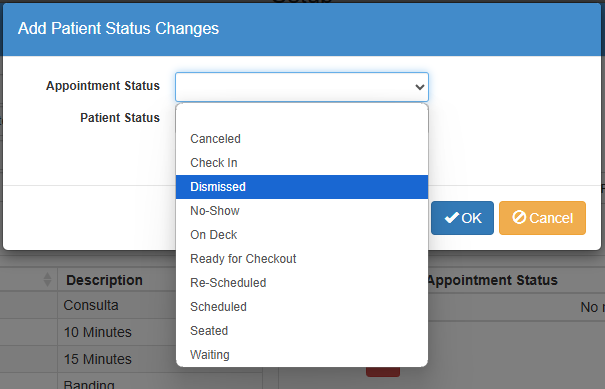Image resolution: width=605 pixels, height=389 pixels.
Task: Click the 15 Minutes table row
Action: tap(98, 359)
